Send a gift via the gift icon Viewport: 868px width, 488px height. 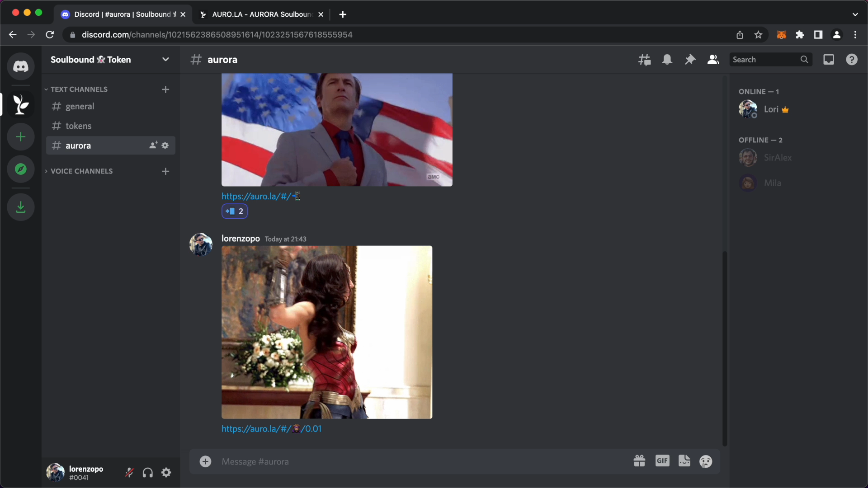[x=639, y=461]
